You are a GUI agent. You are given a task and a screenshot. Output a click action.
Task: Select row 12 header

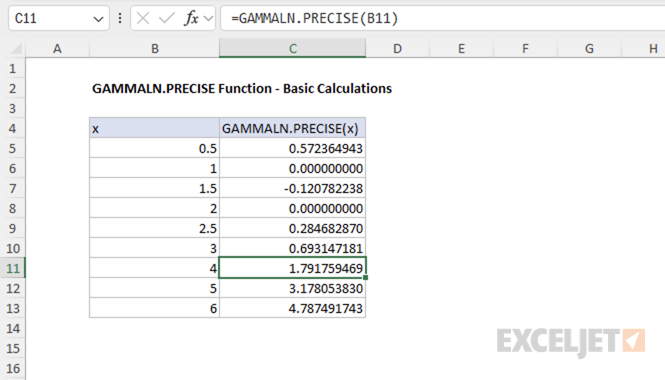[13, 288]
